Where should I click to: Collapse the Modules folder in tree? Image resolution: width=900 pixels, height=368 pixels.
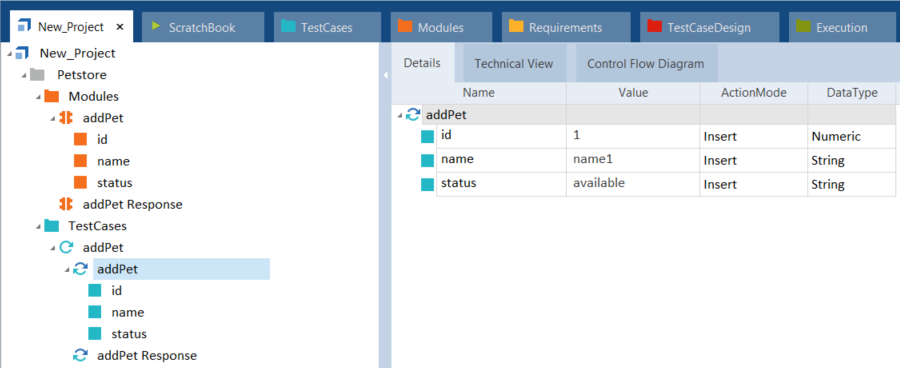pos(38,97)
